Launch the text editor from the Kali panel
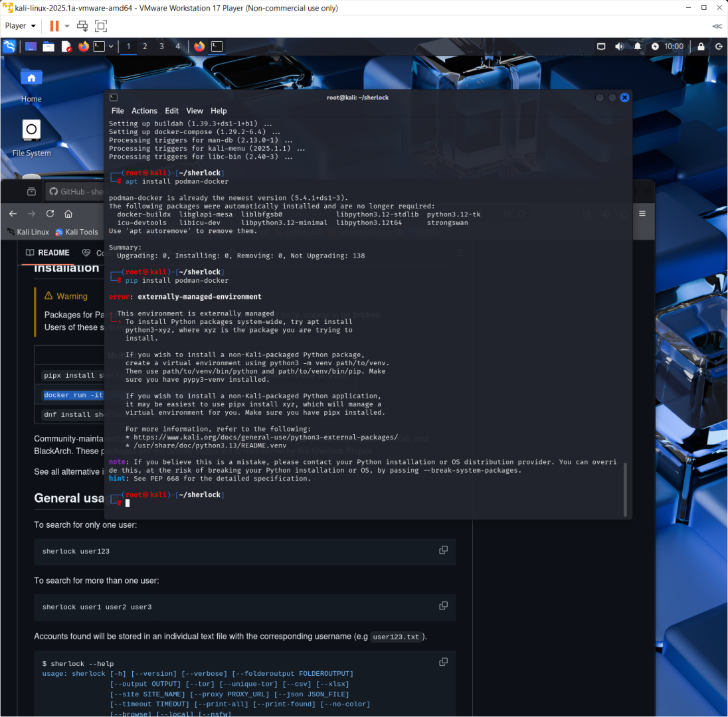Image resolution: width=728 pixels, height=717 pixels. tap(66, 46)
